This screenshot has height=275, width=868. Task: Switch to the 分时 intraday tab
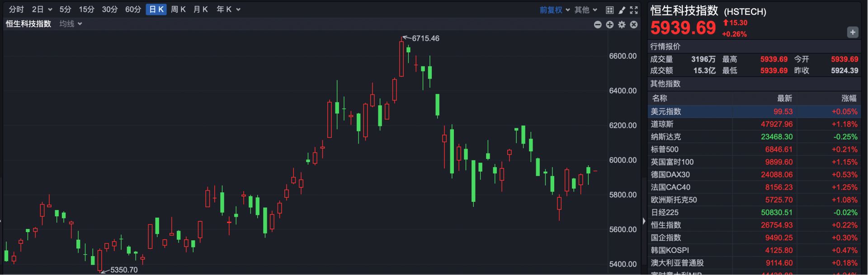click(x=16, y=9)
